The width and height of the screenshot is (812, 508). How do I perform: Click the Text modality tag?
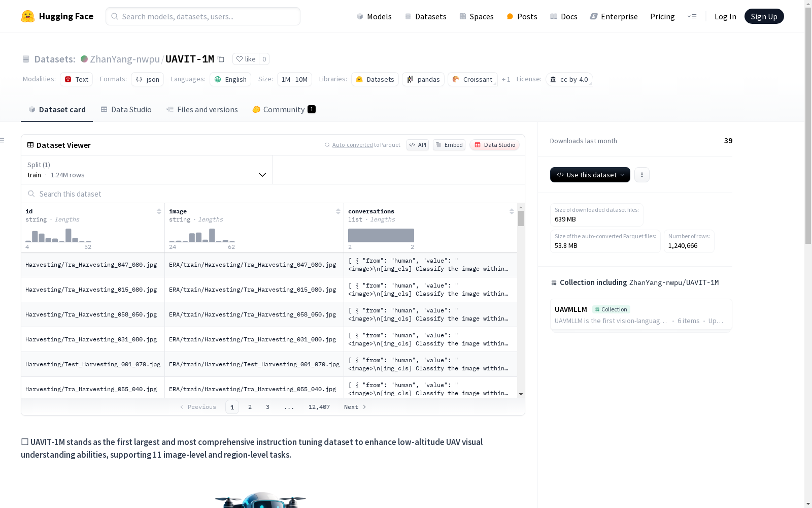click(x=76, y=79)
